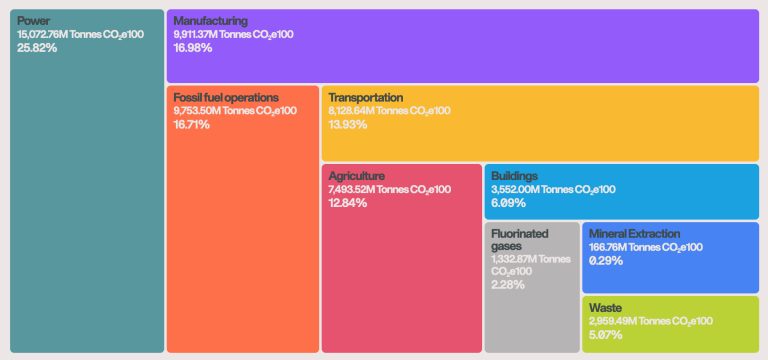Select the yellow Transportation tile
The height and width of the screenshot is (360, 768).
coord(540,123)
